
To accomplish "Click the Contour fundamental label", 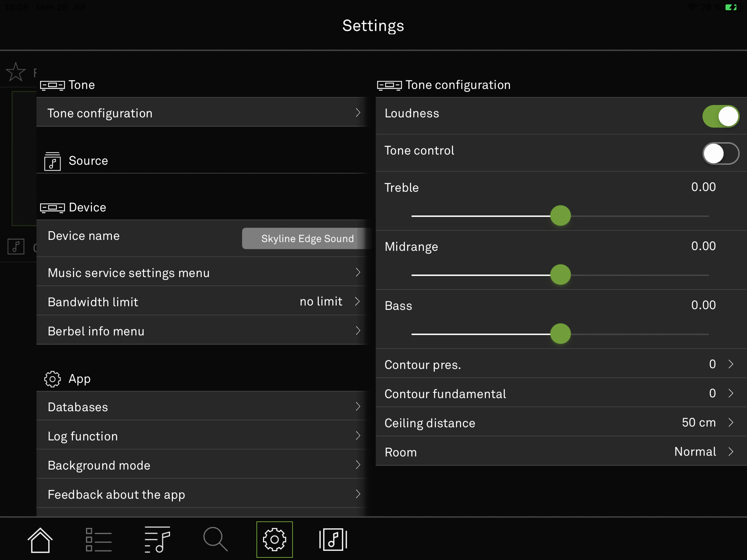I will click(445, 394).
